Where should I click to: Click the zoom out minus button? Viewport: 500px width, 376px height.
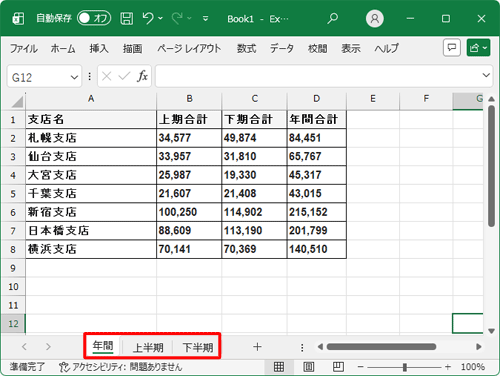[360, 367]
